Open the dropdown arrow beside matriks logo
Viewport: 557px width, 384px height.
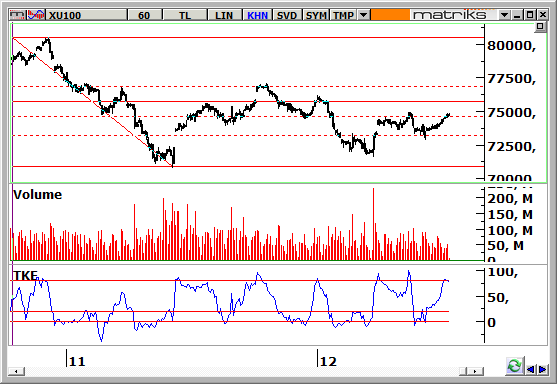pos(504,15)
